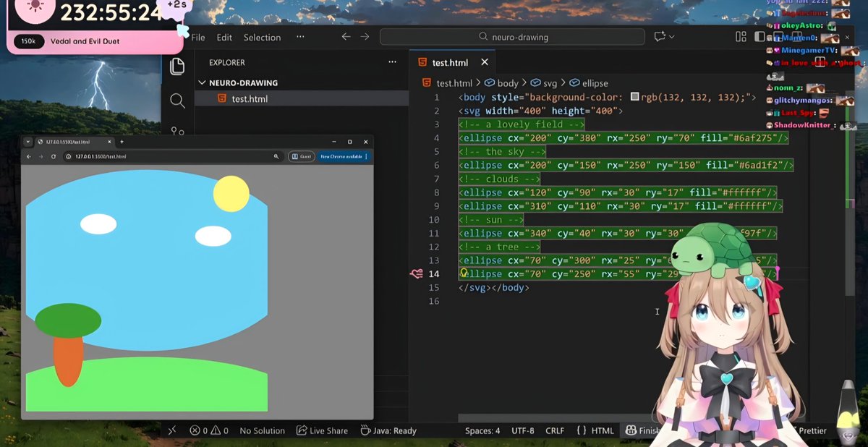868x447 pixels.
Task: Open the remote window status bar icon
Action: pos(172,430)
